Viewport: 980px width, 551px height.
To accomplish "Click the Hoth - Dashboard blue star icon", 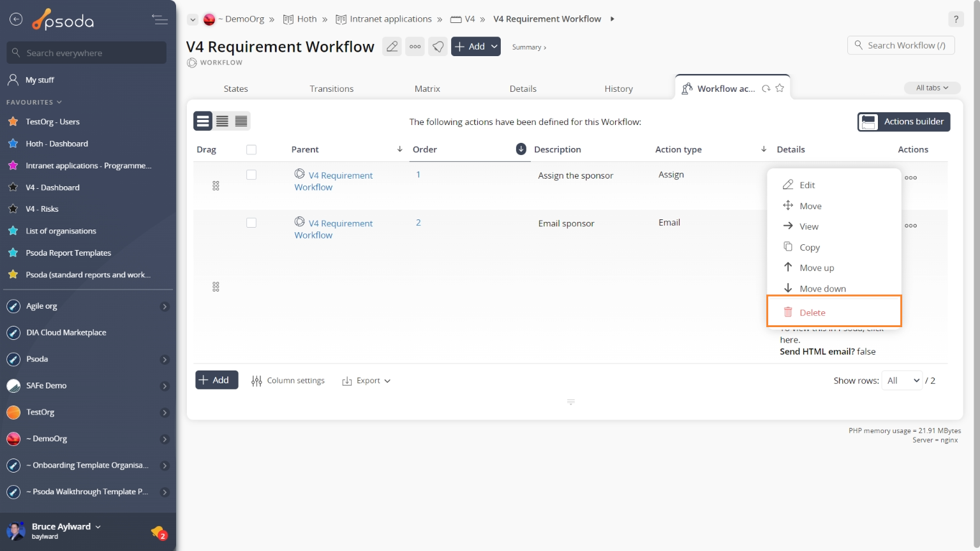I will [x=13, y=143].
